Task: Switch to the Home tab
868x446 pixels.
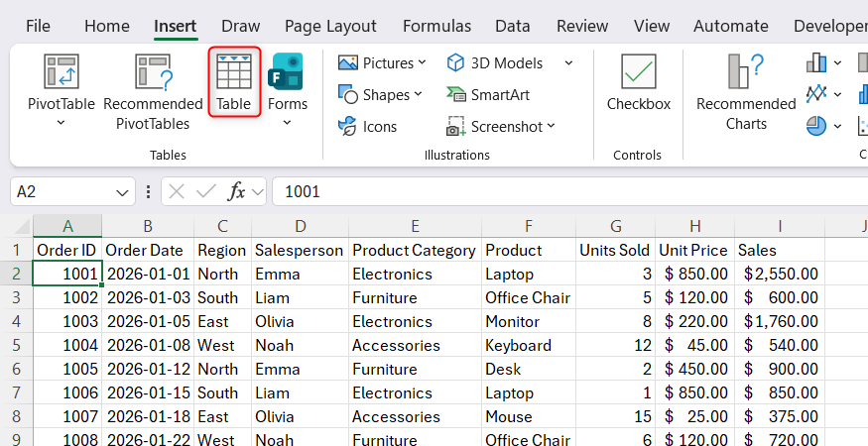Action: click(107, 26)
